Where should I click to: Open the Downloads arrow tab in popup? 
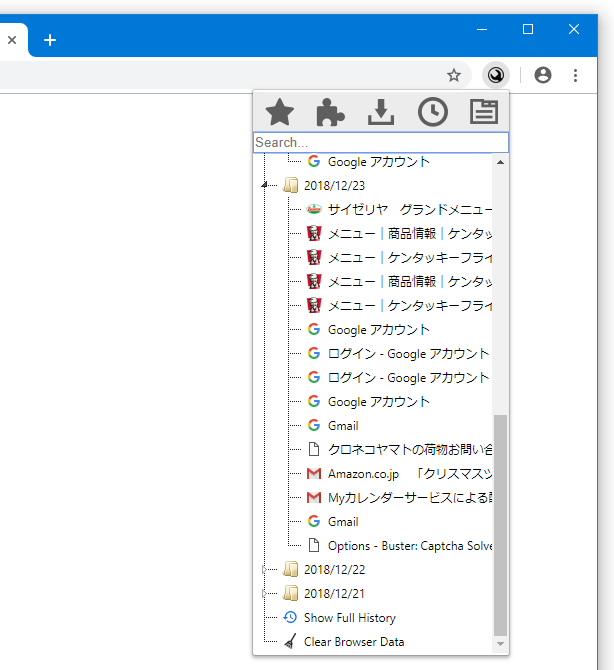tap(381, 112)
